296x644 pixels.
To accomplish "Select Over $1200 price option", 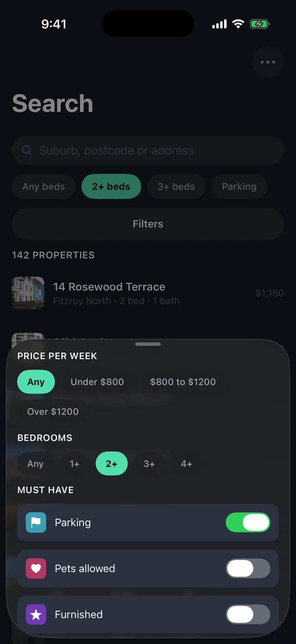I will [x=53, y=412].
